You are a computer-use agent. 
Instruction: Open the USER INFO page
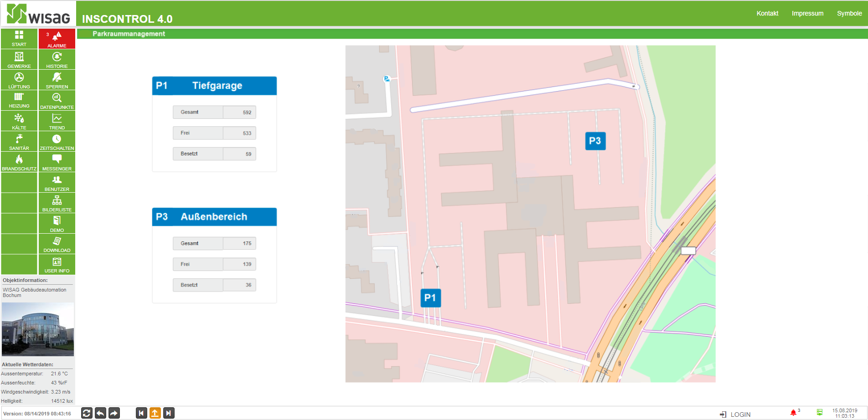click(x=57, y=264)
